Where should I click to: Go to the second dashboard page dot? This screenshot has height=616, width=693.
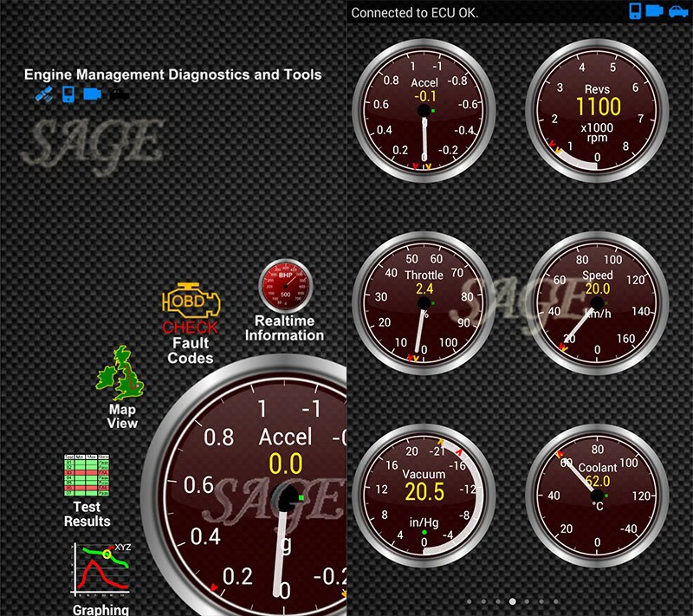coord(483,601)
